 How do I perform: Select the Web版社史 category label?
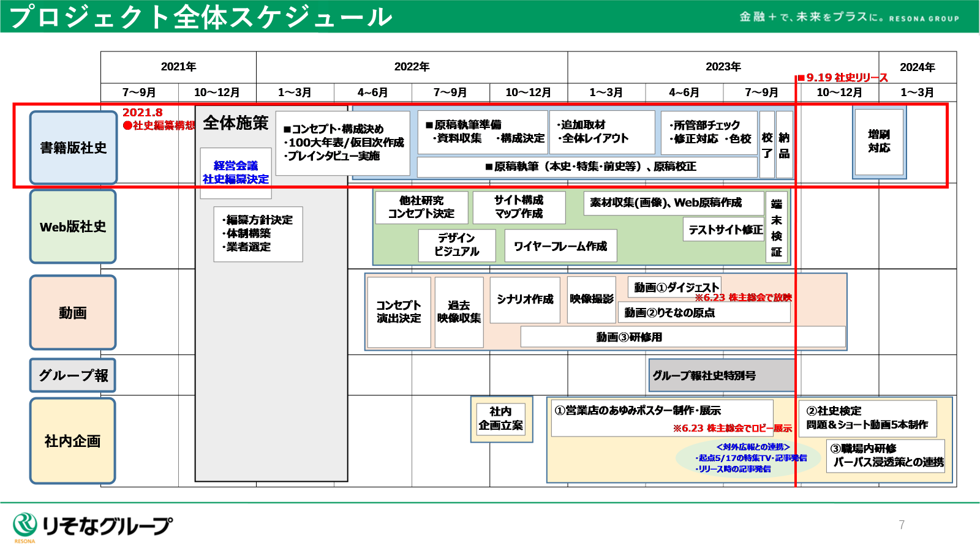[73, 227]
